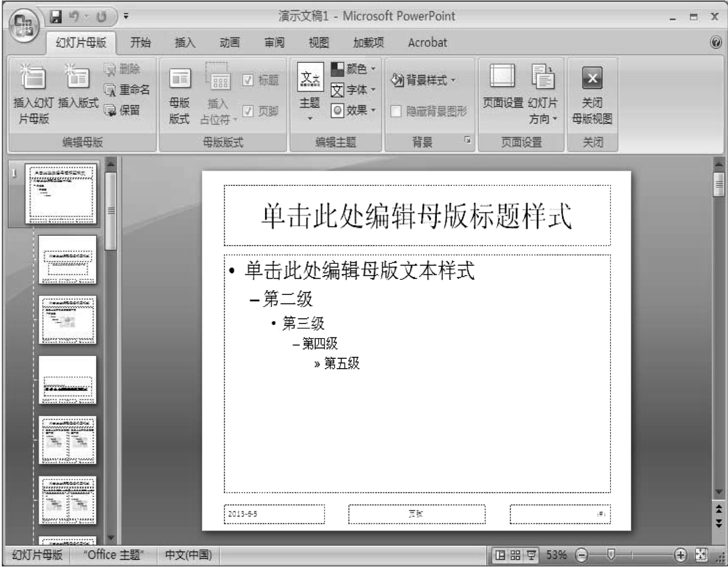728x567 pixels.
Task: Switch to Slide Sorter view in status bar
Action: (x=515, y=555)
